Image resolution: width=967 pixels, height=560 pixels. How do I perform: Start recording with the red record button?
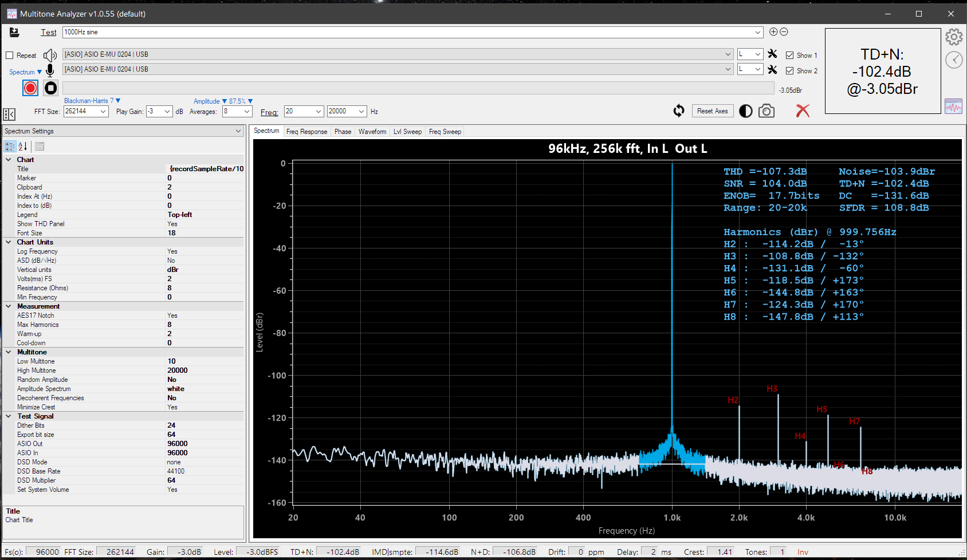pos(30,88)
